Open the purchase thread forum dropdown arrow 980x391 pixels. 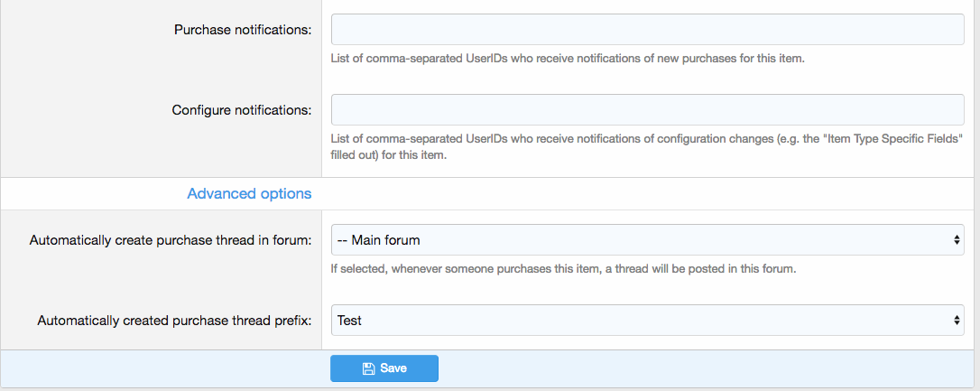(x=957, y=240)
